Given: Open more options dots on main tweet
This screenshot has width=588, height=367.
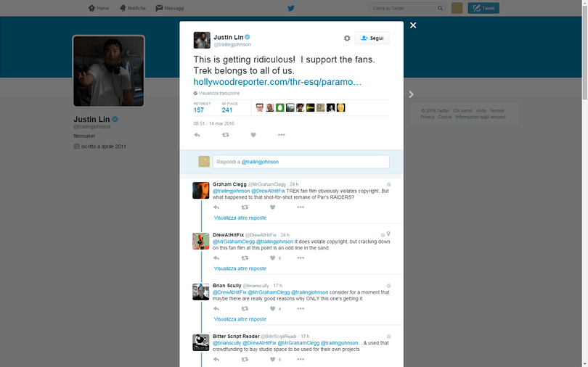Looking at the screenshot, I should click(281, 135).
